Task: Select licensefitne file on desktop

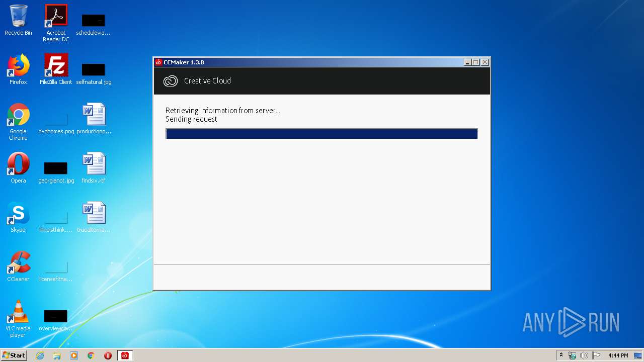Action: [56, 270]
